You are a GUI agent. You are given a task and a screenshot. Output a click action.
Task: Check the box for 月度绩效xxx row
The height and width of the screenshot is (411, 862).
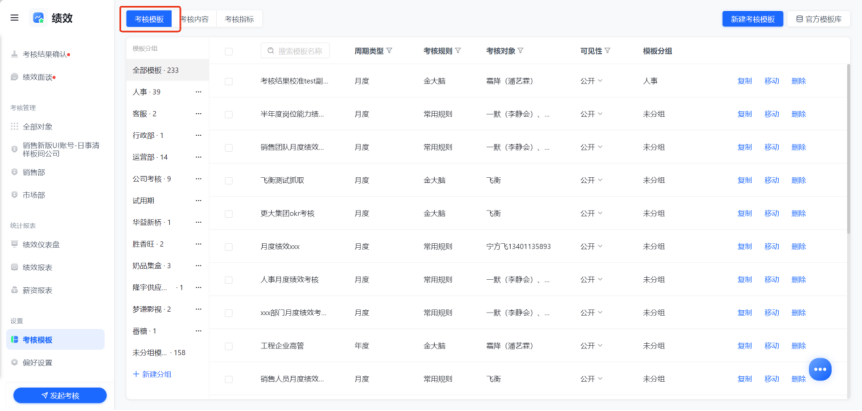pos(229,247)
